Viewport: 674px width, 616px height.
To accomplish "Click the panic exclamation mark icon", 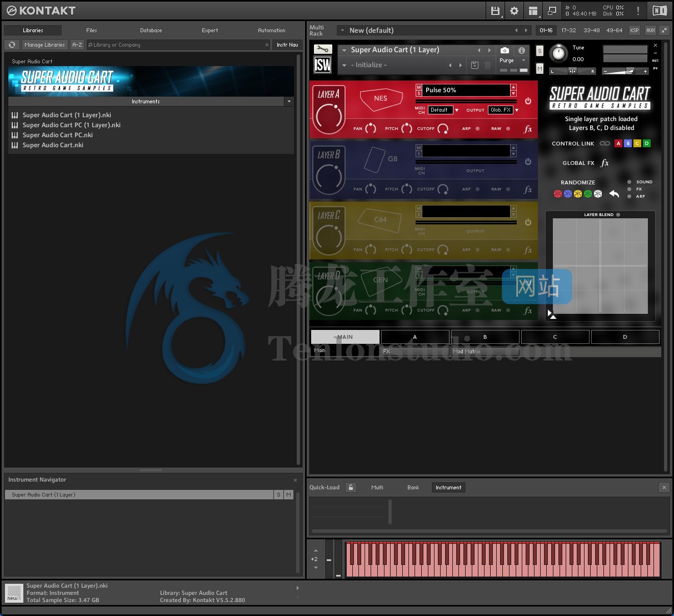I will 638,11.
